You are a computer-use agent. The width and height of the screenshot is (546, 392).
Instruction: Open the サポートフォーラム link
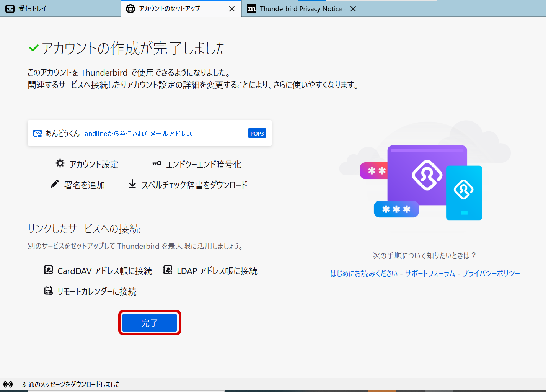point(430,273)
